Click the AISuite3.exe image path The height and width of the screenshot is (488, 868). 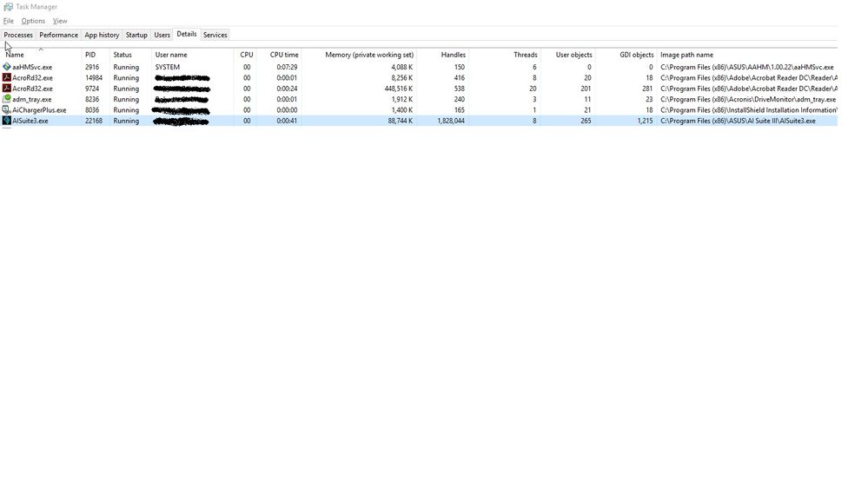tap(738, 121)
